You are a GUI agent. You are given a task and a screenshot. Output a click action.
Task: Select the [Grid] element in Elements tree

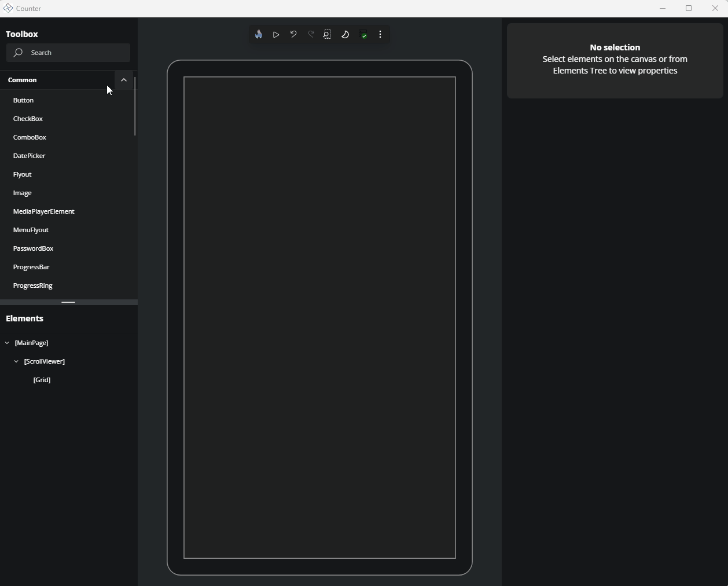point(42,380)
